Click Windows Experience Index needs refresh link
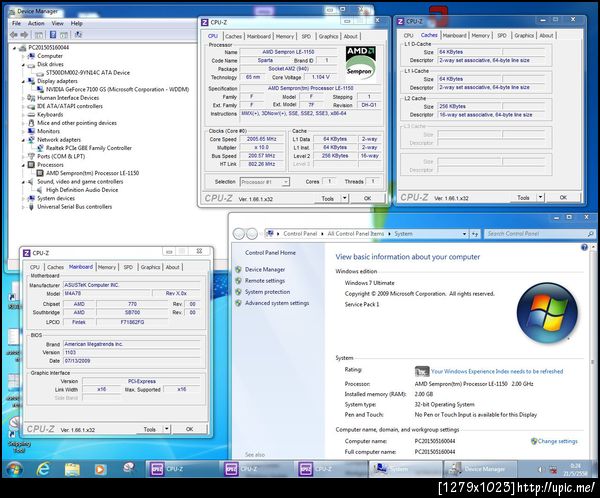 tap(497, 371)
